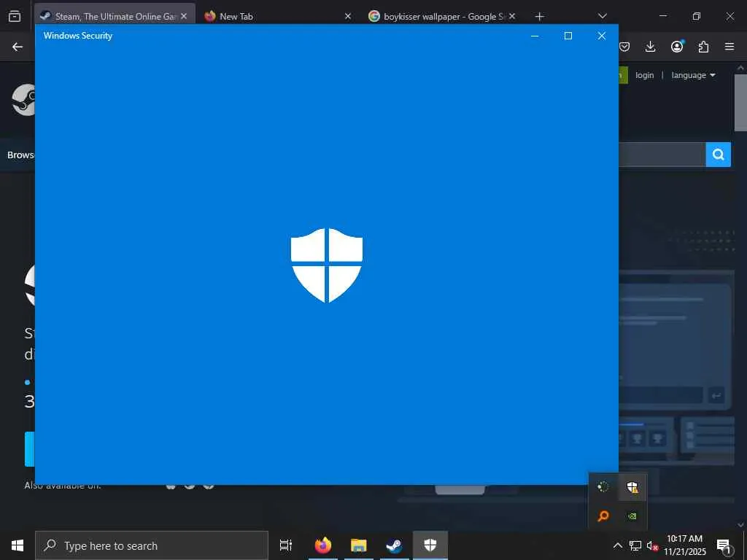The image size is (747, 560).
Task: Click the login link on Steam page
Action: (x=645, y=75)
